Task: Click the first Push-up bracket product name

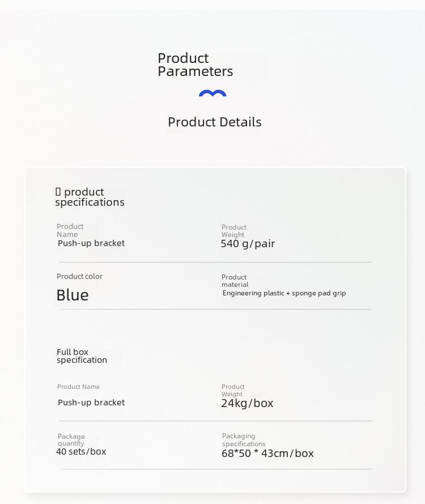Action: [91, 243]
